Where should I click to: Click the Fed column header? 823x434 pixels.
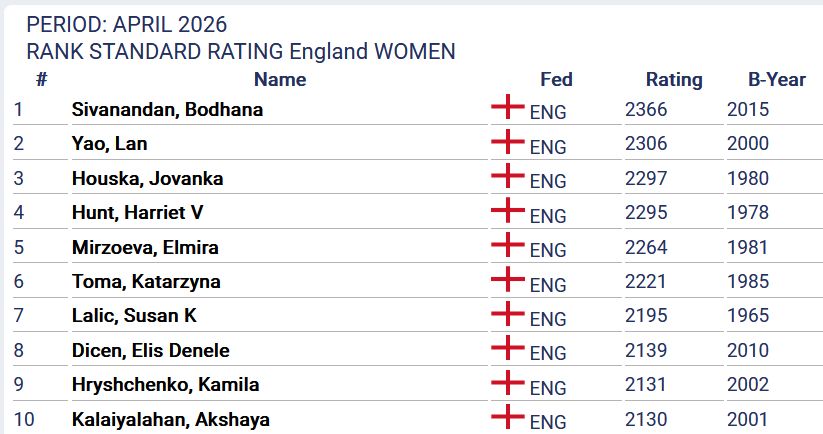pos(556,80)
